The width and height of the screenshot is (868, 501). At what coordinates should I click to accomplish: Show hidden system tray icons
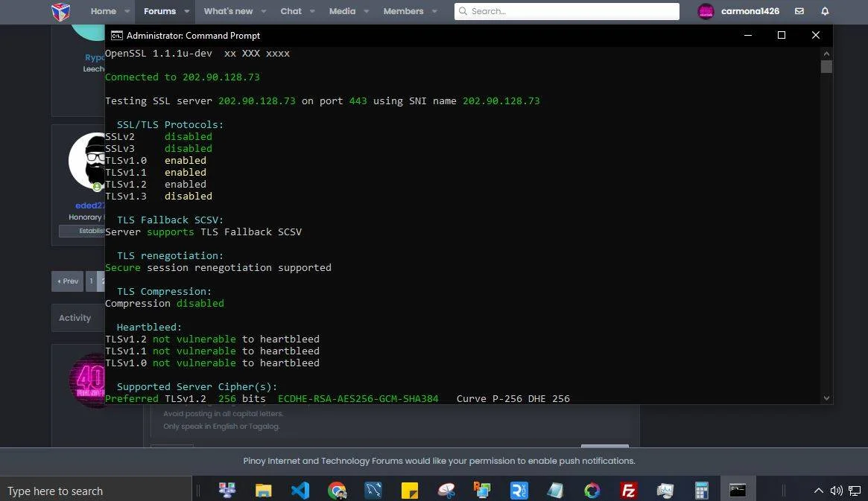[x=819, y=491]
